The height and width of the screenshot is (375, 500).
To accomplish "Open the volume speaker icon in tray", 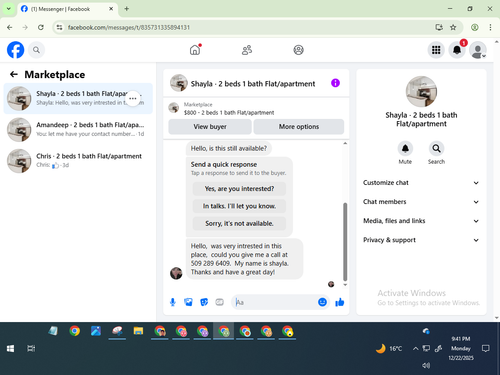I will [426, 365].
